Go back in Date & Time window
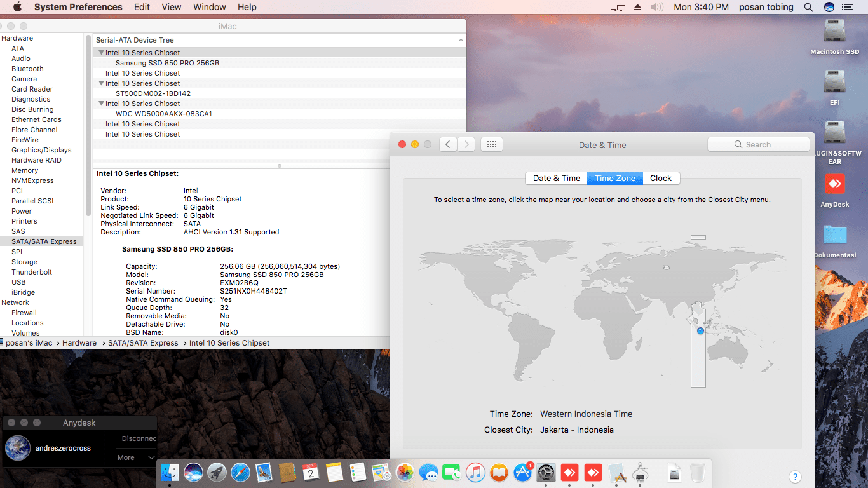 pos(448,144)
